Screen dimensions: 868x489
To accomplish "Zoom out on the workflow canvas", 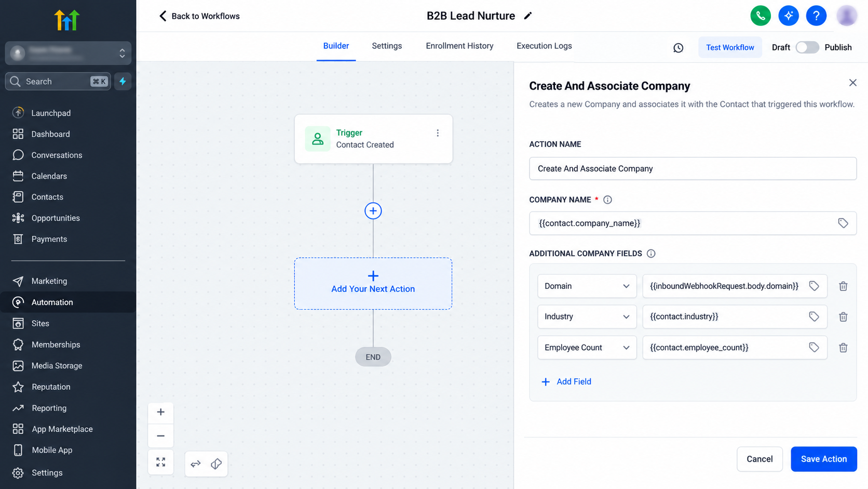I will (161, 436).
